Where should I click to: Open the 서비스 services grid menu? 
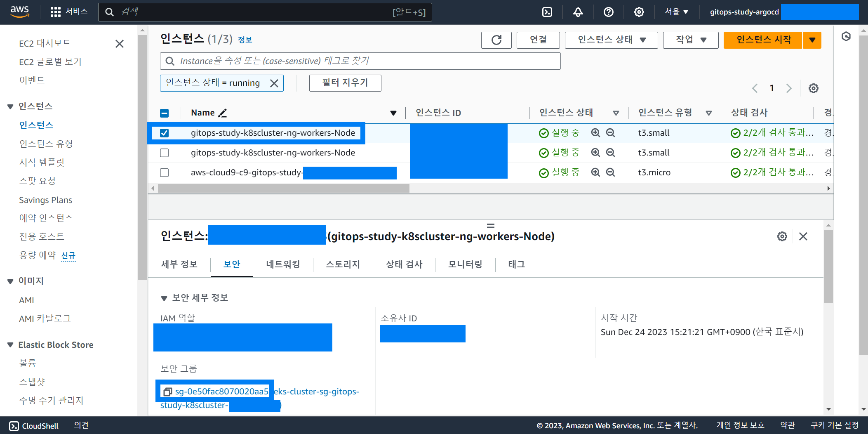click(69, 12)
